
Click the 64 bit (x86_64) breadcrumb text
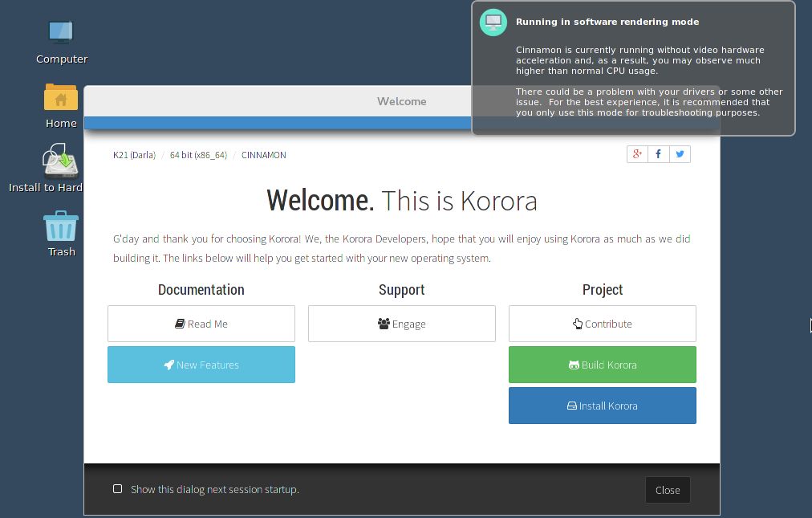(x=198, y=155)
